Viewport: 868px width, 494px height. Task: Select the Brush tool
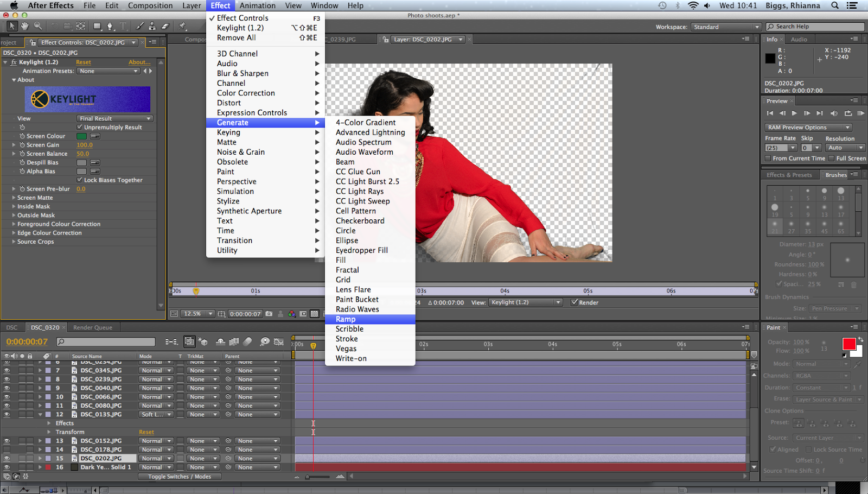pyautogui.click(x=141, y=26)
